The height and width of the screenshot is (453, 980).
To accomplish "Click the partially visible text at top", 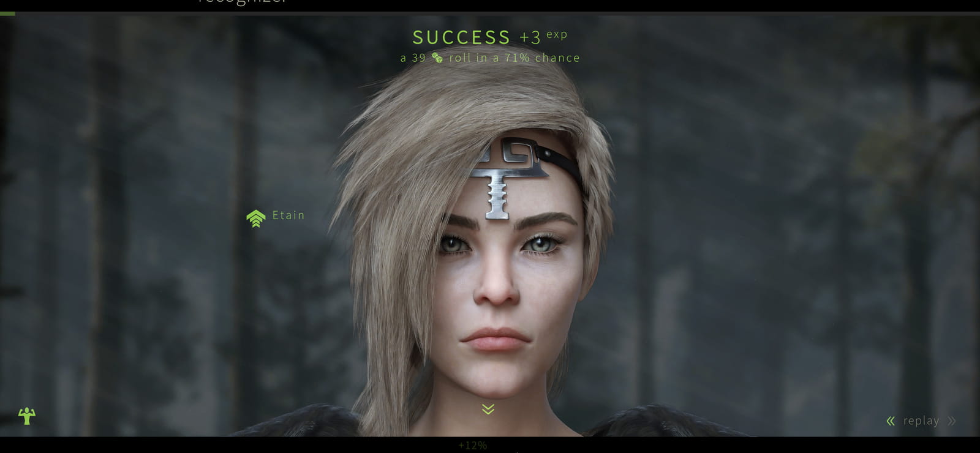I will click(x=242, y=2).
